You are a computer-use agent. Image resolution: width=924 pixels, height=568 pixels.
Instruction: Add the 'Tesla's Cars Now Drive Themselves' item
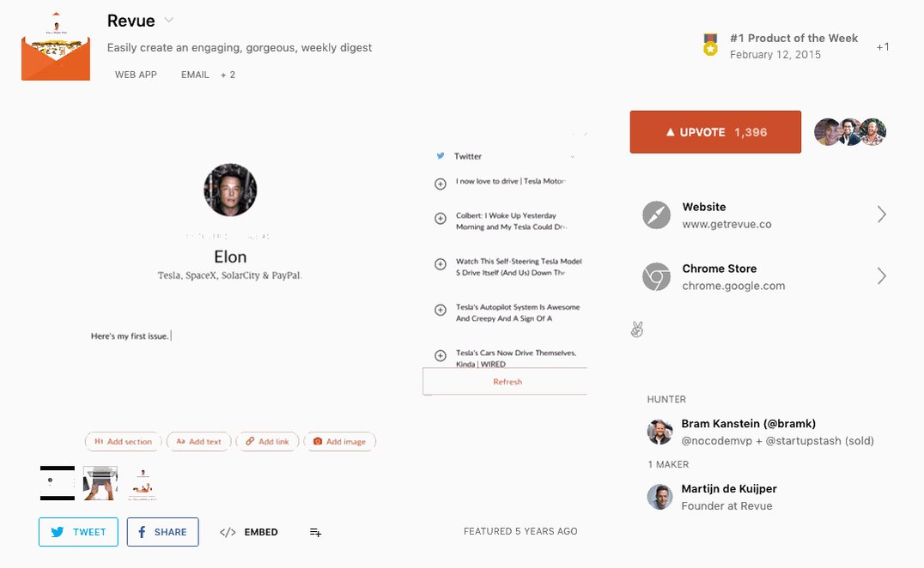tap(441, 355)
